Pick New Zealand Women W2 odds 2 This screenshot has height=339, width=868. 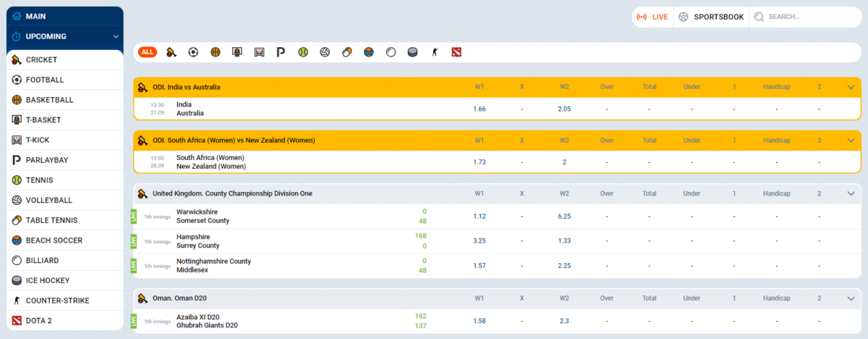click(x=564, y=162)
